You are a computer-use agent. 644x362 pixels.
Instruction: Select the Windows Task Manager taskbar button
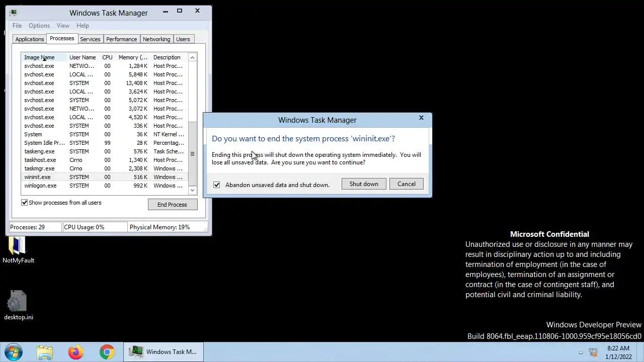[164, 351]
